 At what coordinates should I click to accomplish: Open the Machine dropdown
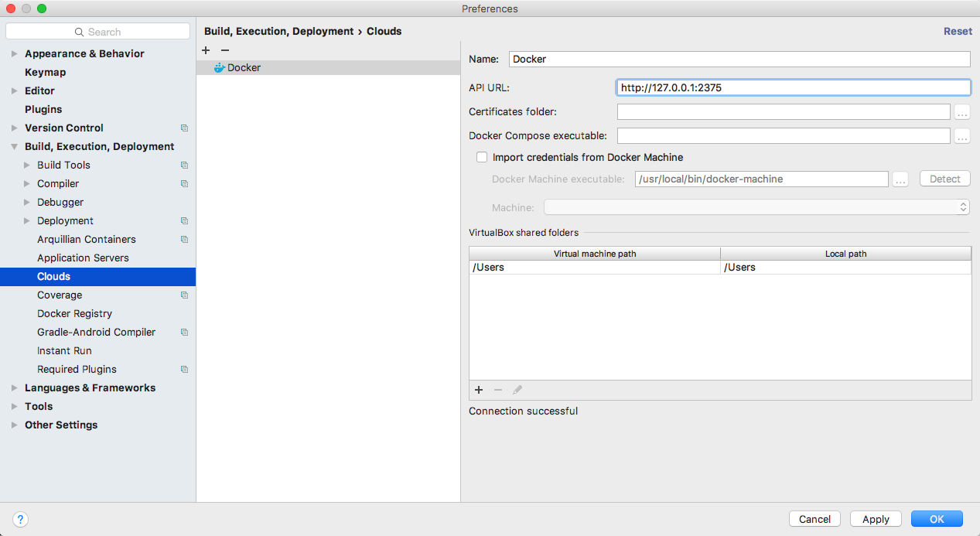[x=756, y=207]
